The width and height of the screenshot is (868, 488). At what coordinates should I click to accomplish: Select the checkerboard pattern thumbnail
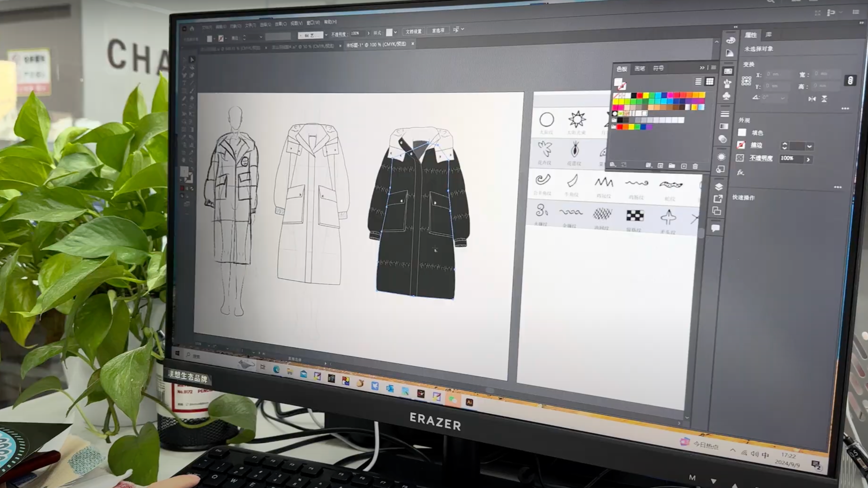(635, 215)
